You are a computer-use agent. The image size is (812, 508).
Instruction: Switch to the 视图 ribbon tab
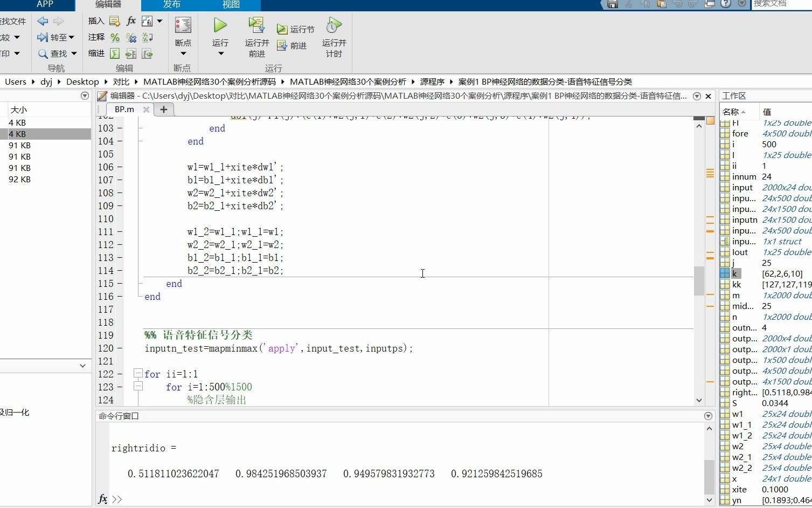231,4
